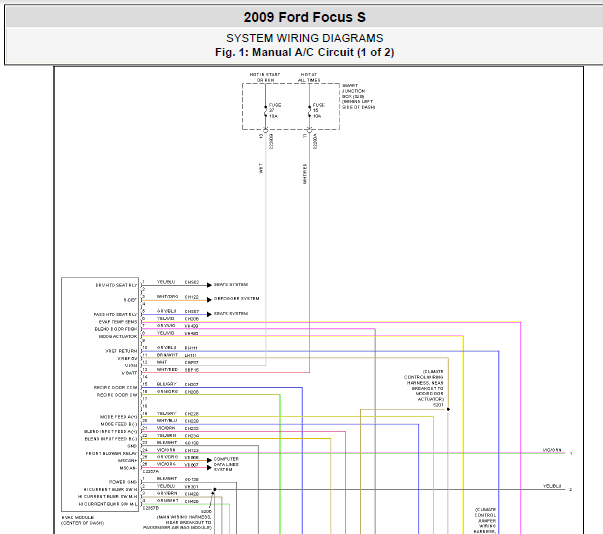Click the 'MSCAN+' pin label
Viewport: 603px width, 534px height.
click(x=128, y=461)
